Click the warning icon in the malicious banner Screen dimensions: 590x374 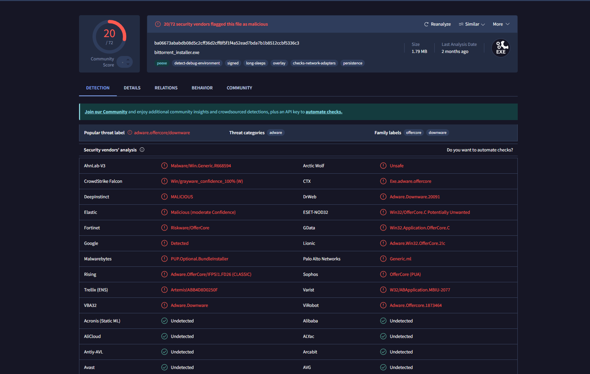click(158, 24)
